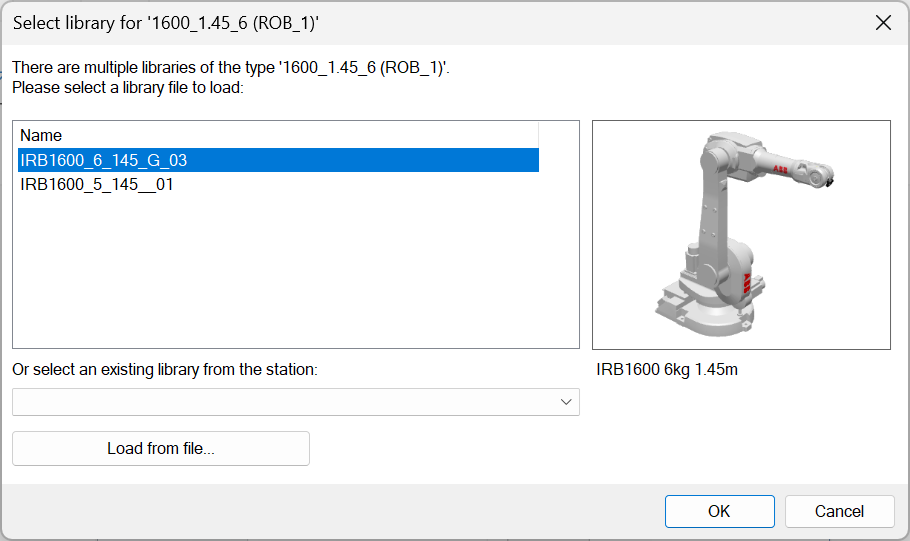
Task: Click the 'Or select an existing library' label
Action: point(165,369)
